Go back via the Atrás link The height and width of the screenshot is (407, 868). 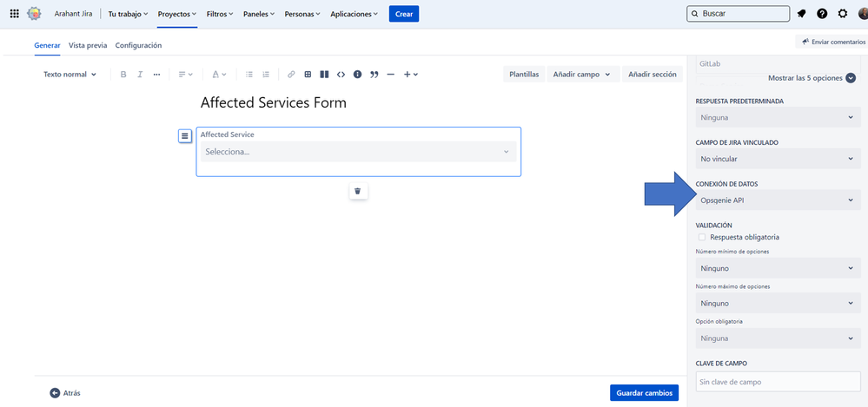click(x=72, y=393)
